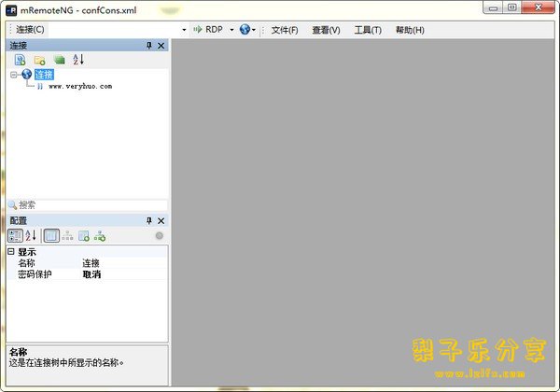Screen dimensions: 560x392
Task: Open the quick connect address dropdown
Action: pos(184,30)
